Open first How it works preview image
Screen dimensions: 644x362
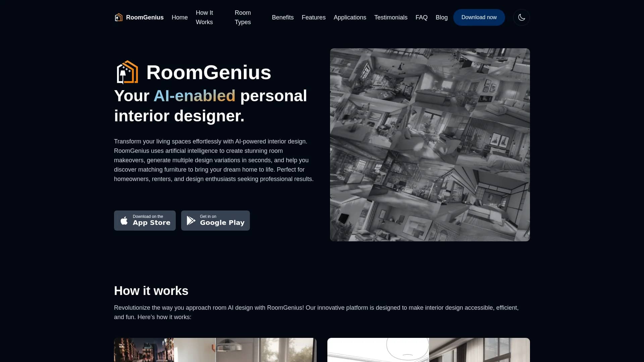pos(215,350)
